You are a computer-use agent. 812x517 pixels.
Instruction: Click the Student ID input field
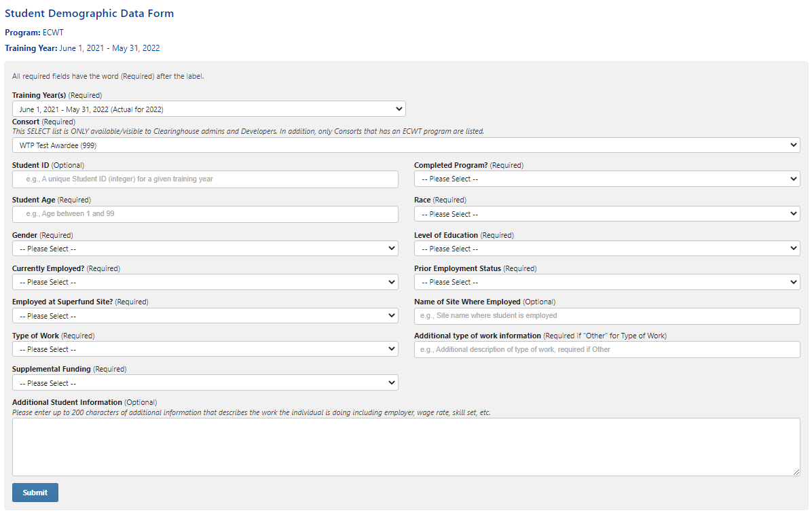[205, 179]
